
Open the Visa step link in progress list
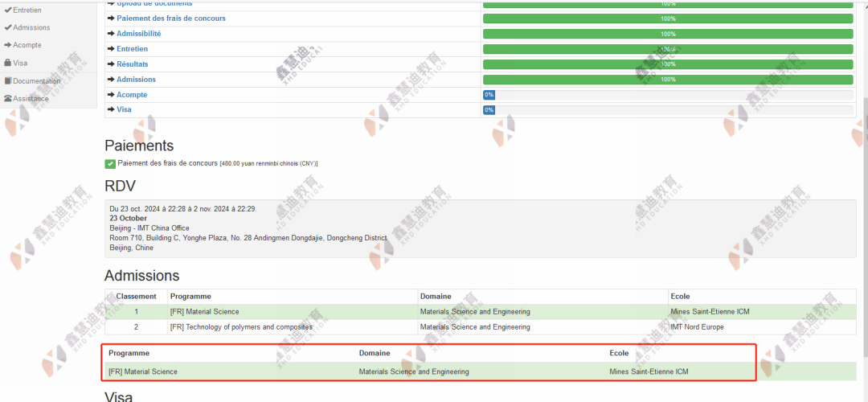[124, 109]
